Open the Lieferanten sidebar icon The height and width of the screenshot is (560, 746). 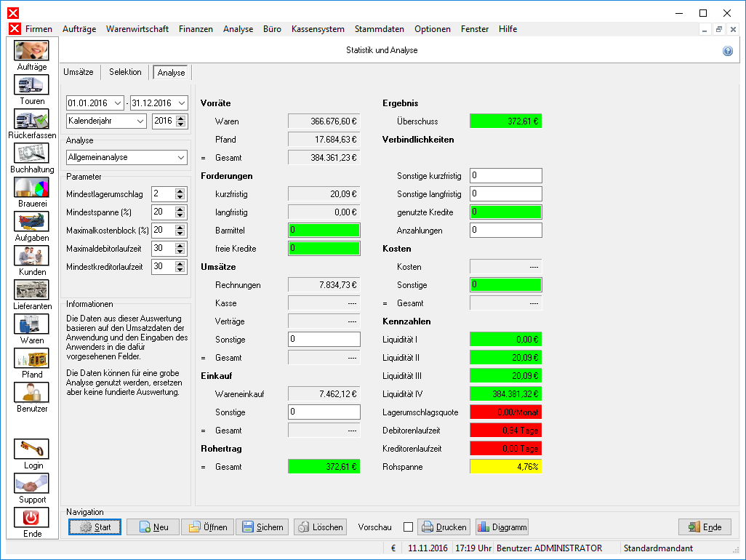(x=31, y=289)
